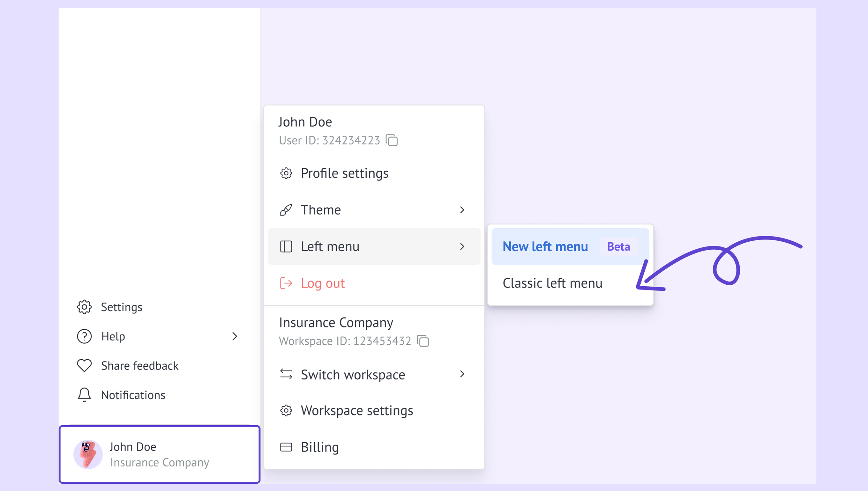
Task: Click the Theme paintbrush icon
Action: 286,210
